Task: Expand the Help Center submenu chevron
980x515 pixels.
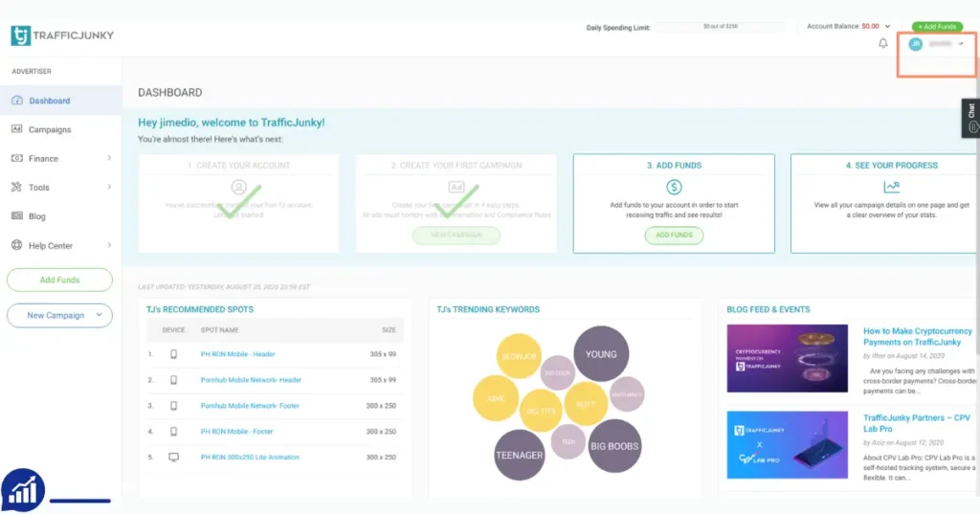Action: click(109, 245)
